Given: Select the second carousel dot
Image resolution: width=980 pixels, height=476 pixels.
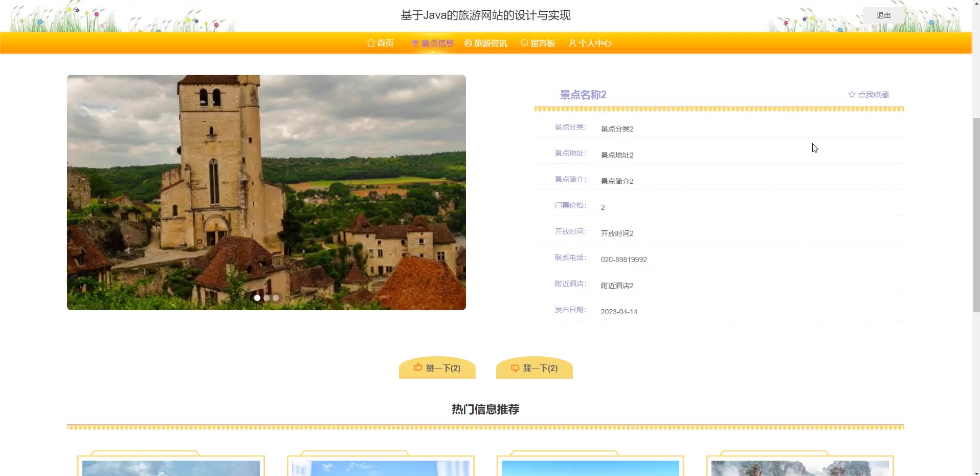Looking at the screenshot, I should pos(266,298).
